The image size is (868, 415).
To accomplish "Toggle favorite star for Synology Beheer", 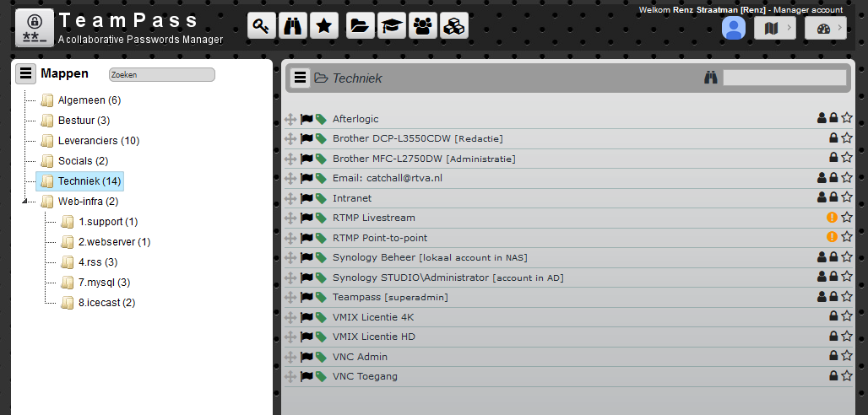I will 847,256.
